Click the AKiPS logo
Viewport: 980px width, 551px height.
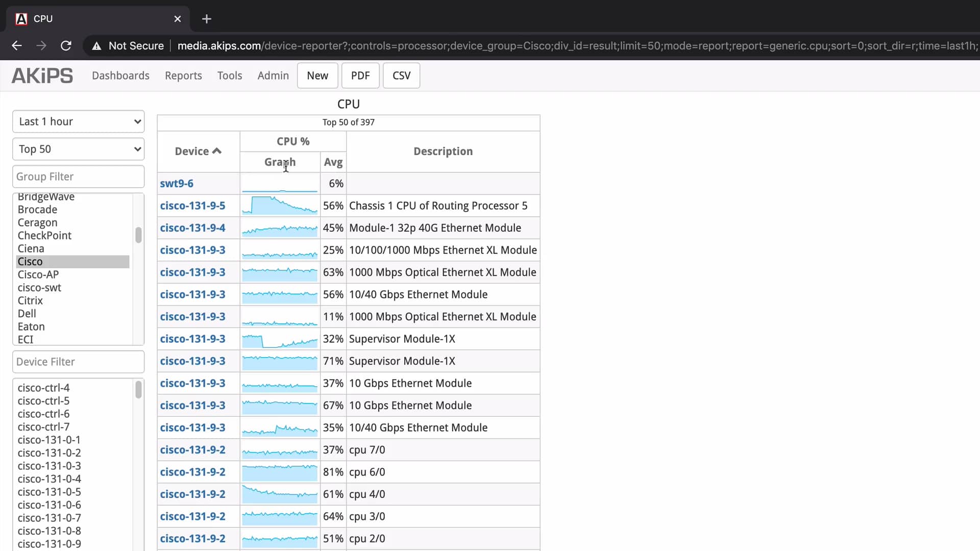tap(42, 75)
